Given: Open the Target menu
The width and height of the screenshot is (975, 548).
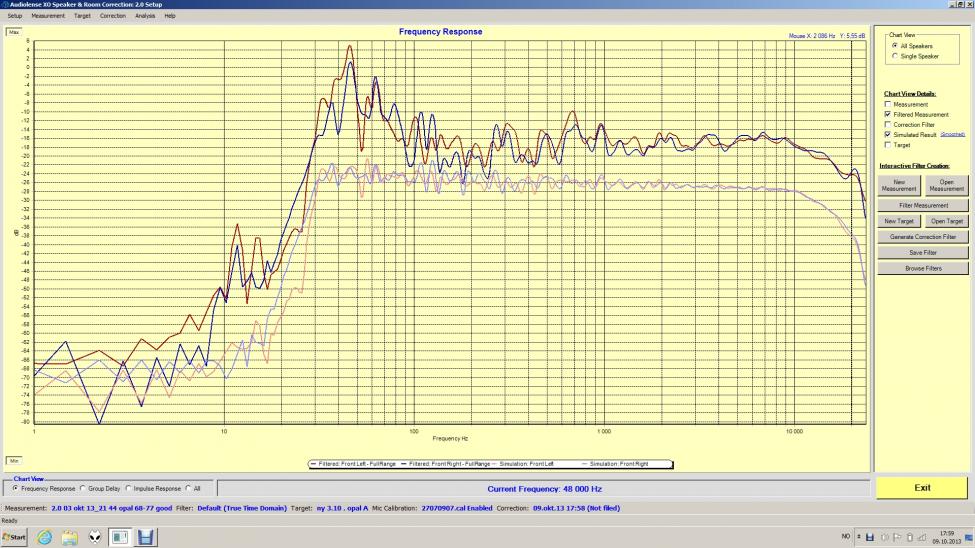Looking at the screenshot, I should coord(82,16).
